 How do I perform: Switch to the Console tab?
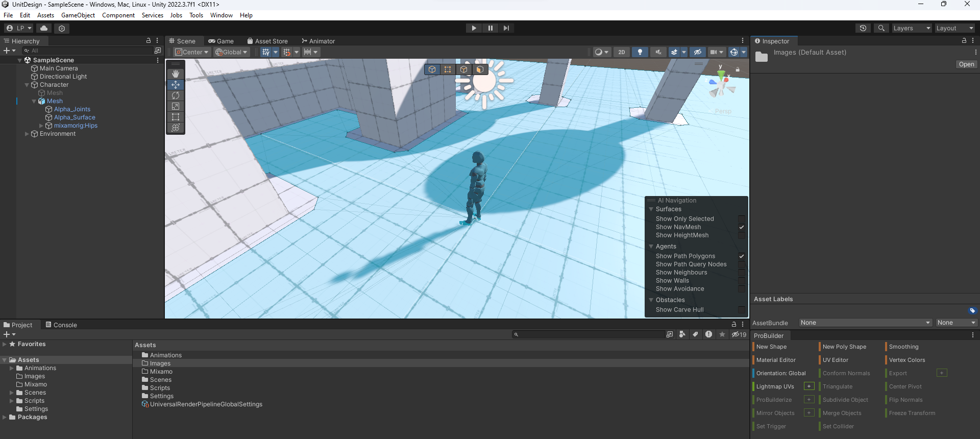point(61,325)
